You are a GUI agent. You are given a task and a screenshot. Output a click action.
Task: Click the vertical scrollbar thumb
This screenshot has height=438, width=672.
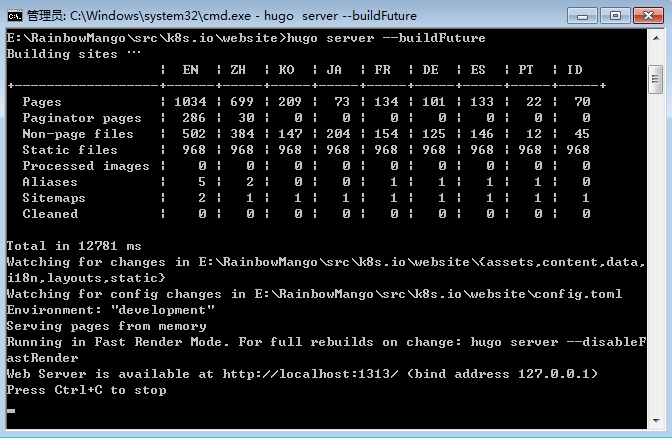click(656, 79)
